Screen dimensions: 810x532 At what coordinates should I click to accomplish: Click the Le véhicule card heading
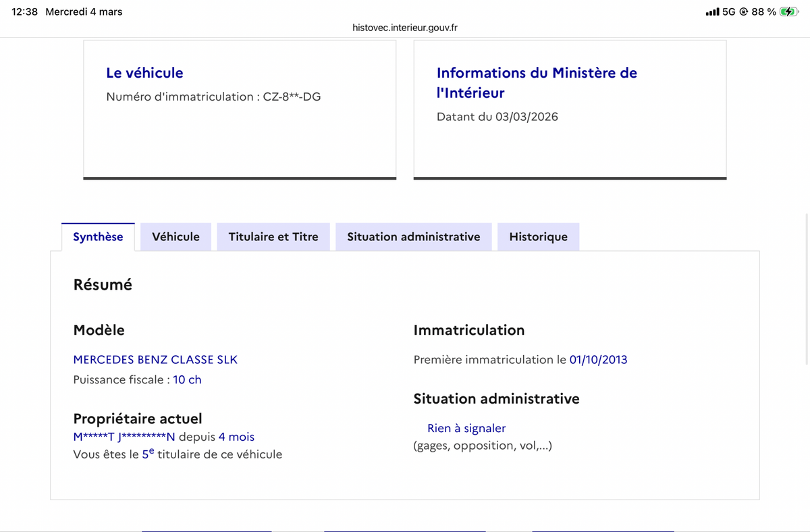pos(144,73)
